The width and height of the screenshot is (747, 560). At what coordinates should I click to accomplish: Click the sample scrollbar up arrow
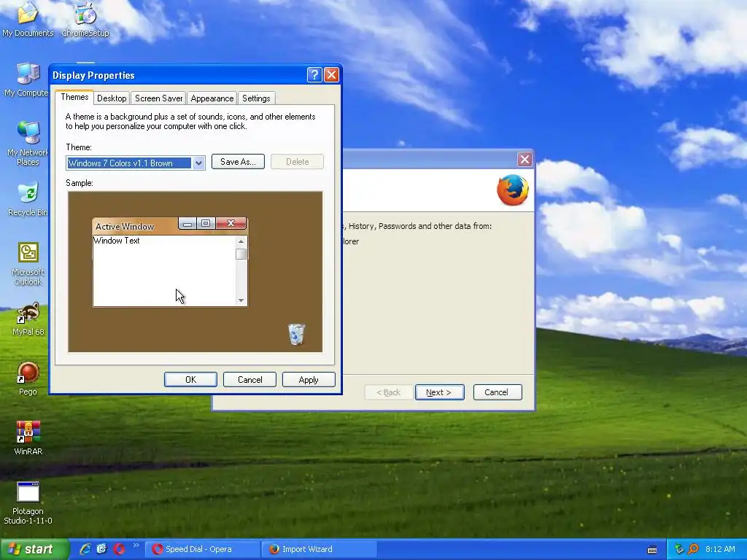tap(241, 241)
